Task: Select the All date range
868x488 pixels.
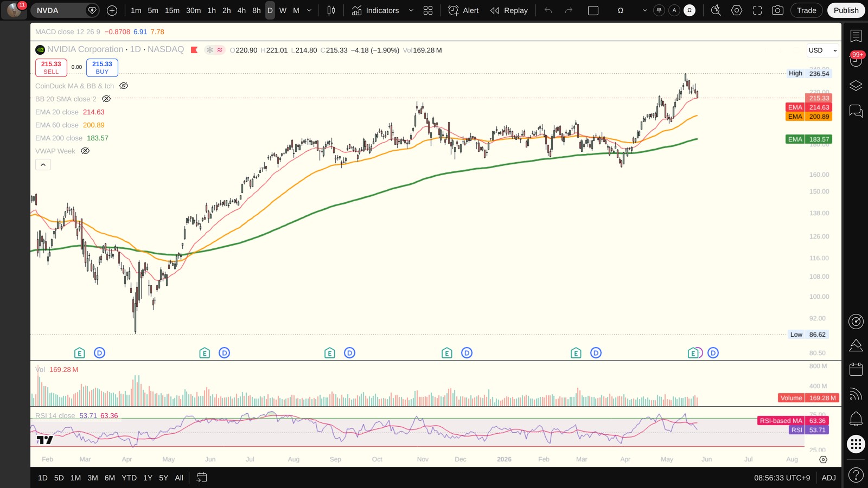Action: (x=179, y=478)
